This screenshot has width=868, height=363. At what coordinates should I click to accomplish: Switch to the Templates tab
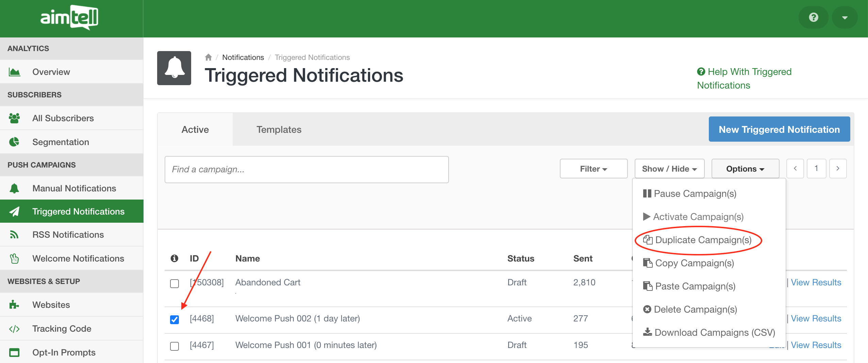tap(279, 129)
